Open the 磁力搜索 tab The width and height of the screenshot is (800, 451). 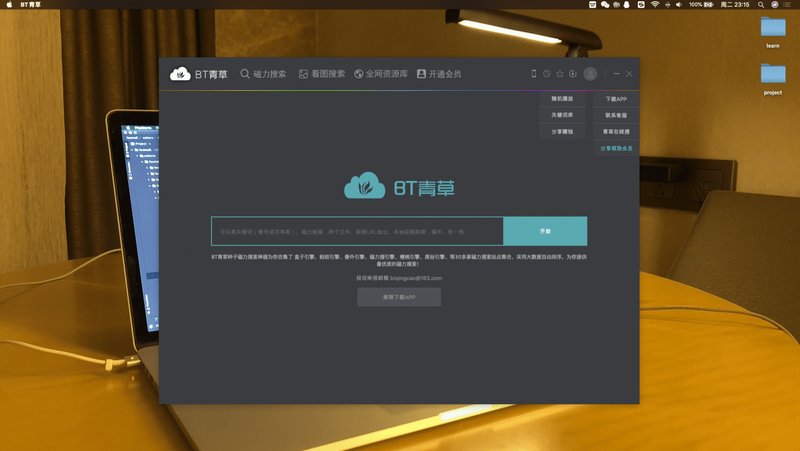(263, 74)
